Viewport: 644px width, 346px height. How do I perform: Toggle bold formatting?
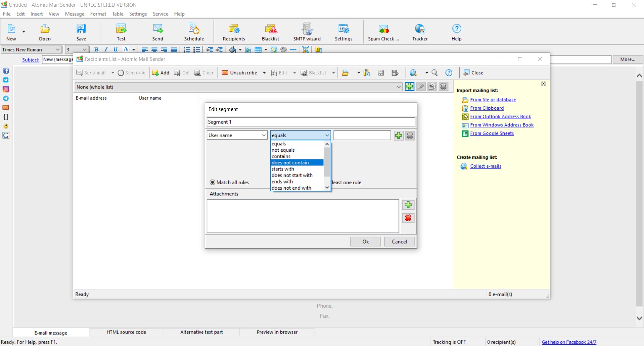tap(96, 49)
